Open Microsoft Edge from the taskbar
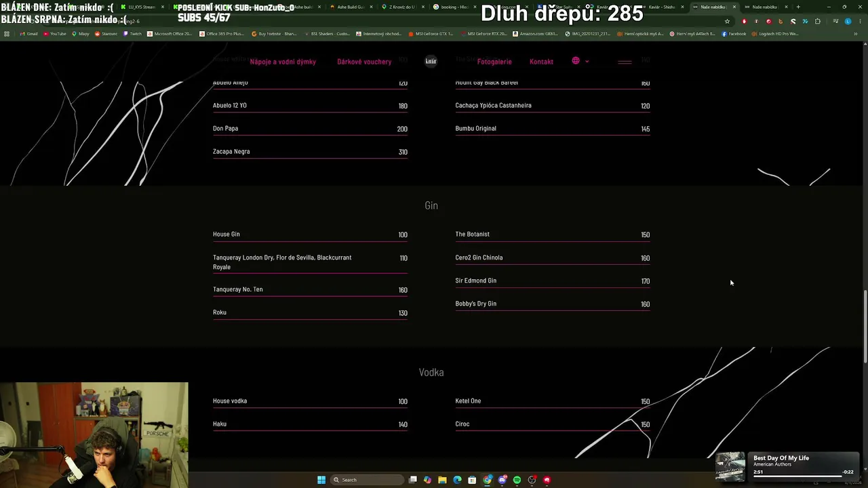 (x=457, y=480)
